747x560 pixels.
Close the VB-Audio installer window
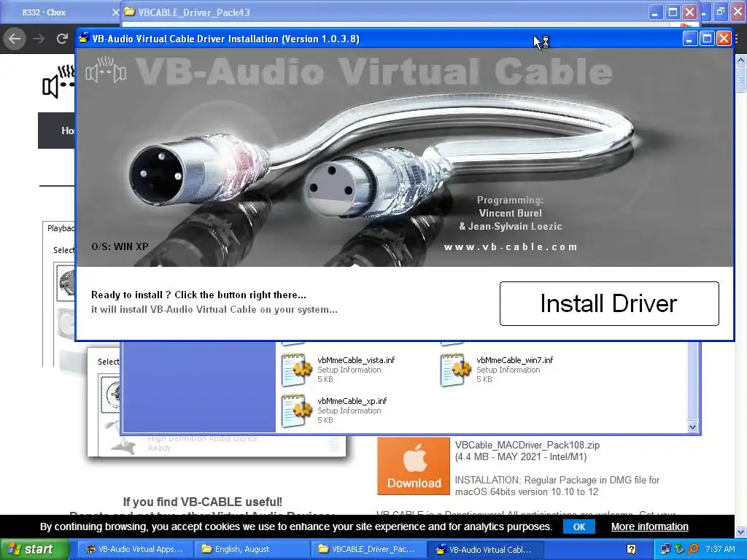click(x=724, y=39)
